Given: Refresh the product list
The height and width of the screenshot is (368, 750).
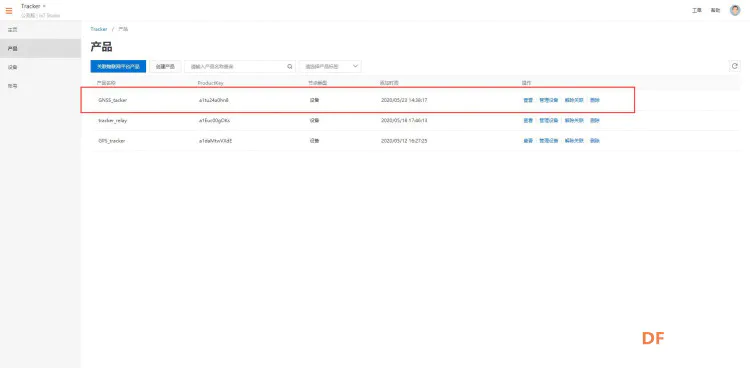Looking at the screenshot, I should 735,66.
